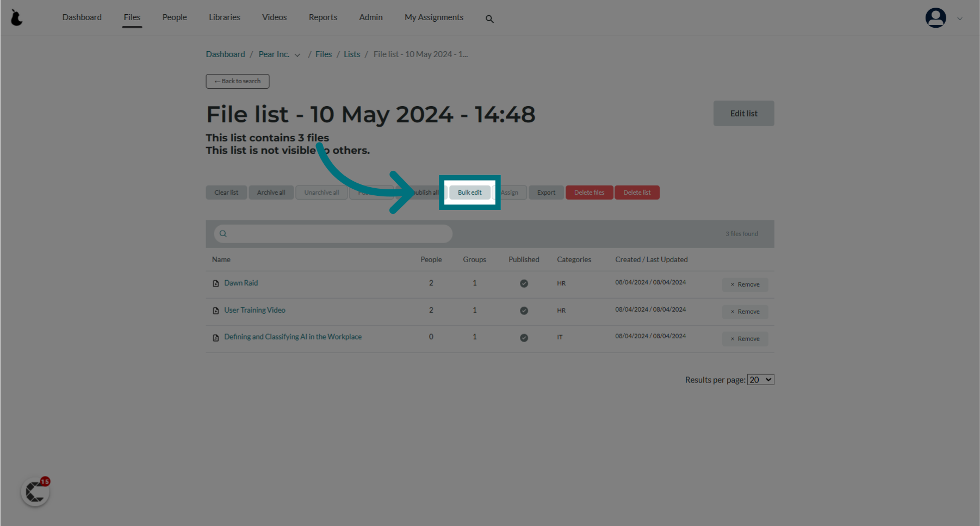This screenshot has width=980, height=526.
Task: Click the Bulk edit button
Action: 470,193
